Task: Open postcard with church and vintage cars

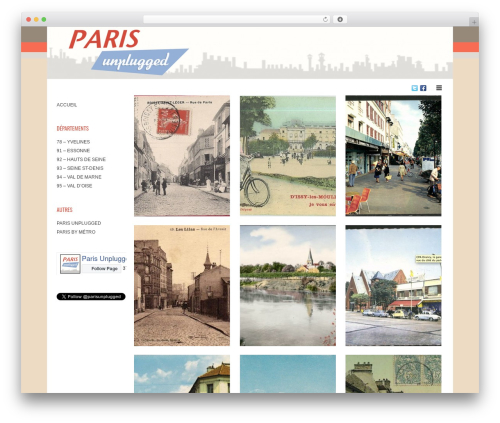Action: 393,285
